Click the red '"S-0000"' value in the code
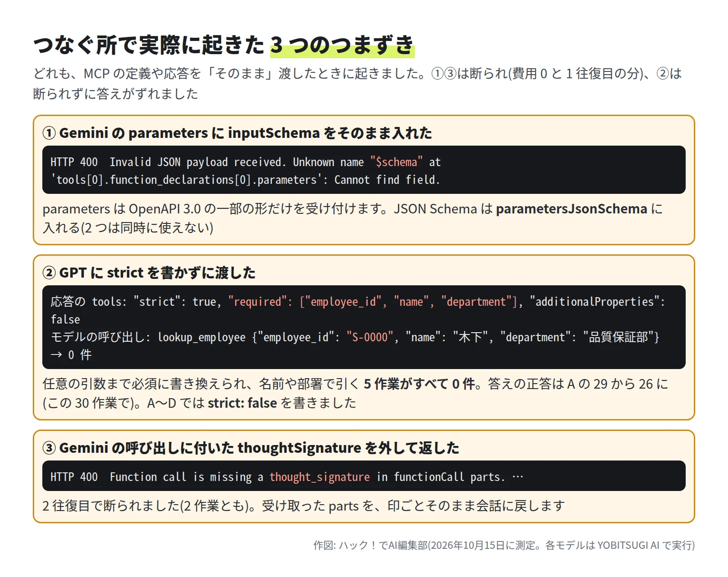Screen dimensions: 728x577 tap(370, 337)
